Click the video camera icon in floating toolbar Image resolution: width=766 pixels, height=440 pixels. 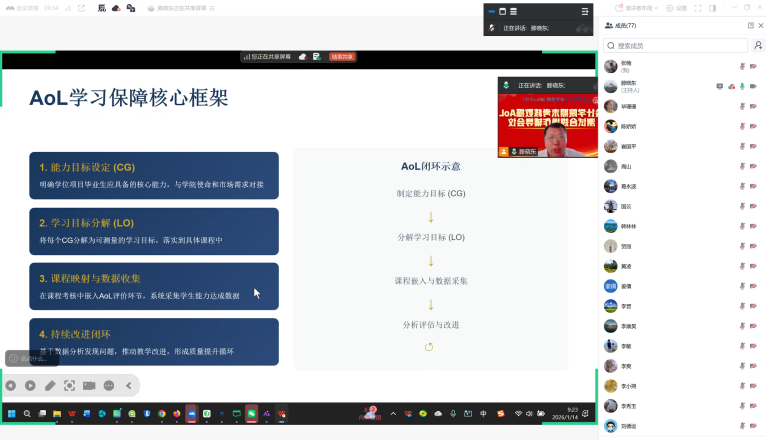coord(89,385)
